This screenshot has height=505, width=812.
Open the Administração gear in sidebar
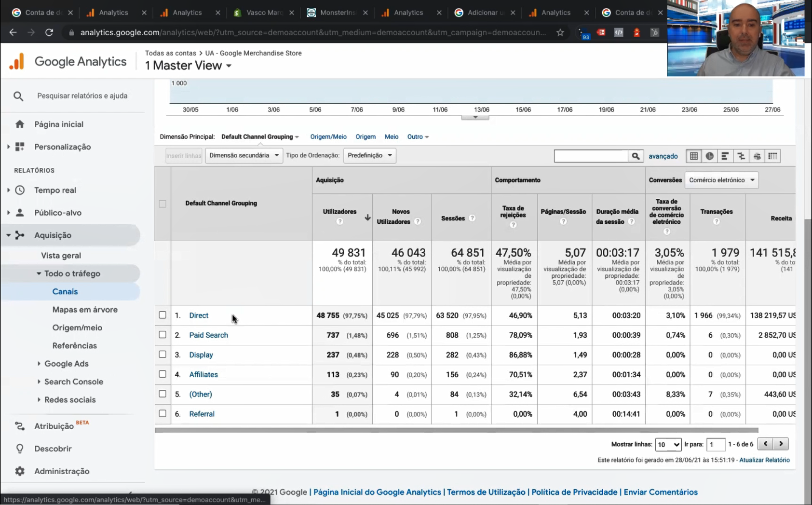click(x=20, y=471)
